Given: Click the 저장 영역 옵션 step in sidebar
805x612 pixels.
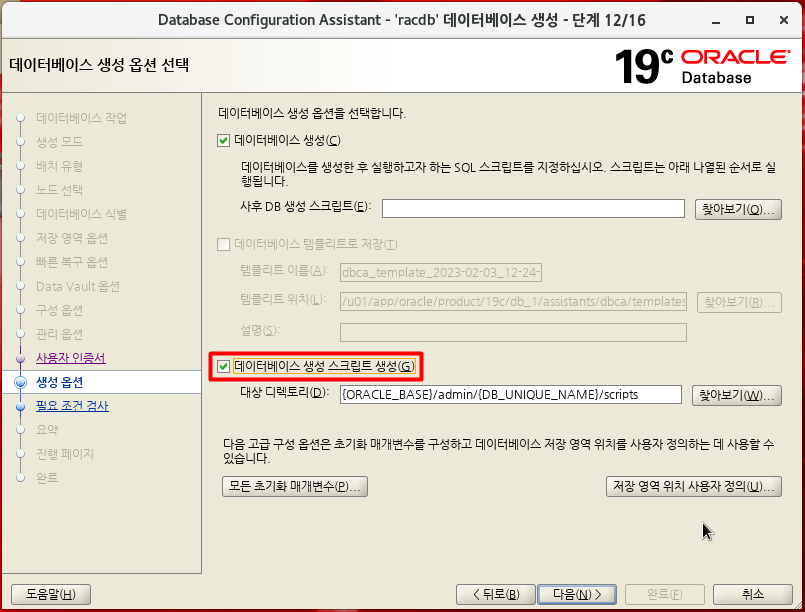Looking at the screenshot, I should coord(72,238).
